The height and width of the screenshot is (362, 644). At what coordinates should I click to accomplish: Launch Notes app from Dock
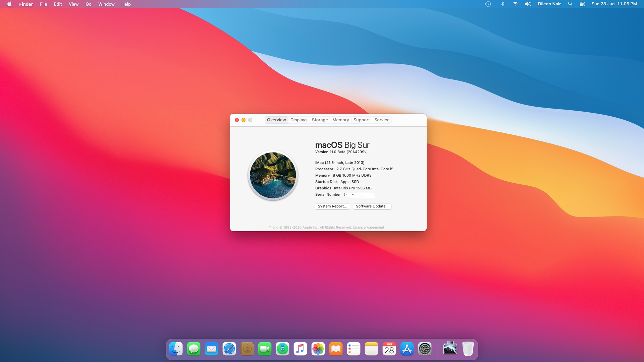coord(372,349)
